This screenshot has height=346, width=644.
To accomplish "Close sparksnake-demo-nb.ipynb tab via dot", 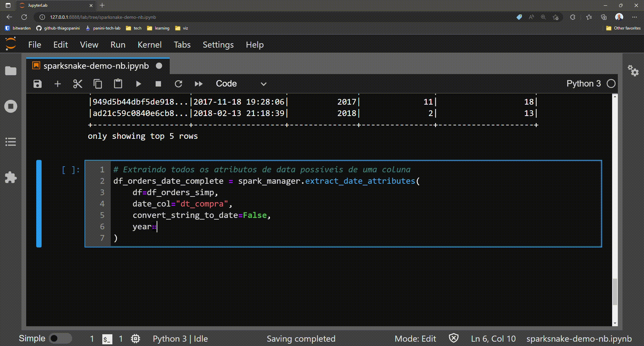I will tap(159, 66).
